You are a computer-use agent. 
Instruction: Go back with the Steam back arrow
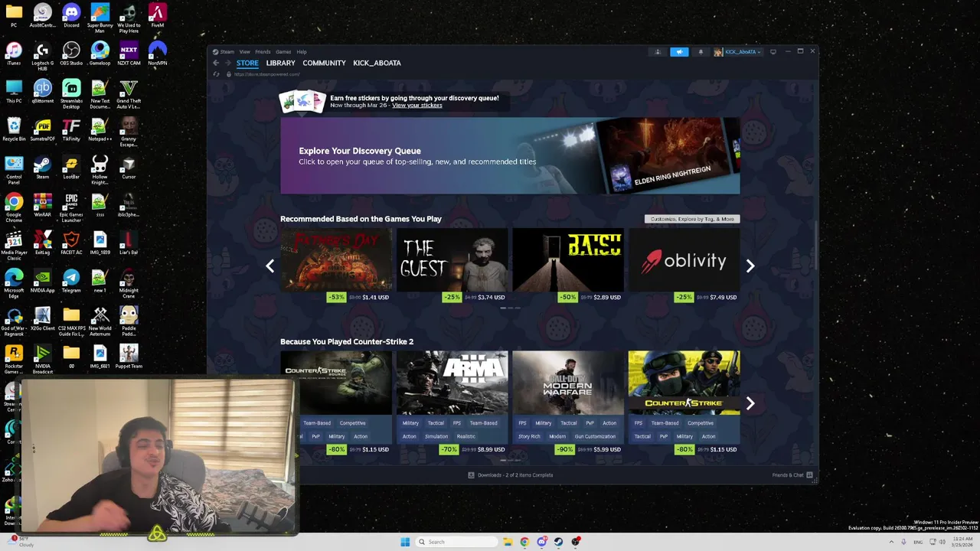click(216, 63)
